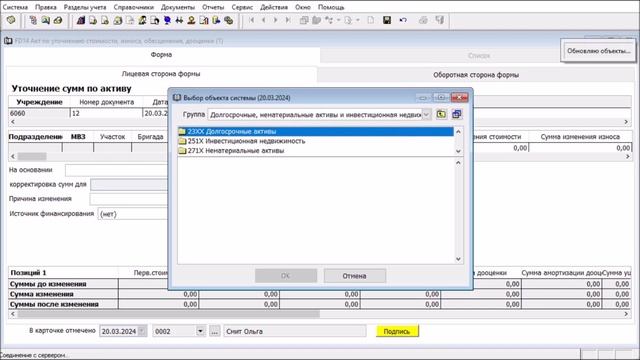Click the Подразделение row horizontal scrollbar thumb
This screenshot has width=640, height=360.
[32, 156]
